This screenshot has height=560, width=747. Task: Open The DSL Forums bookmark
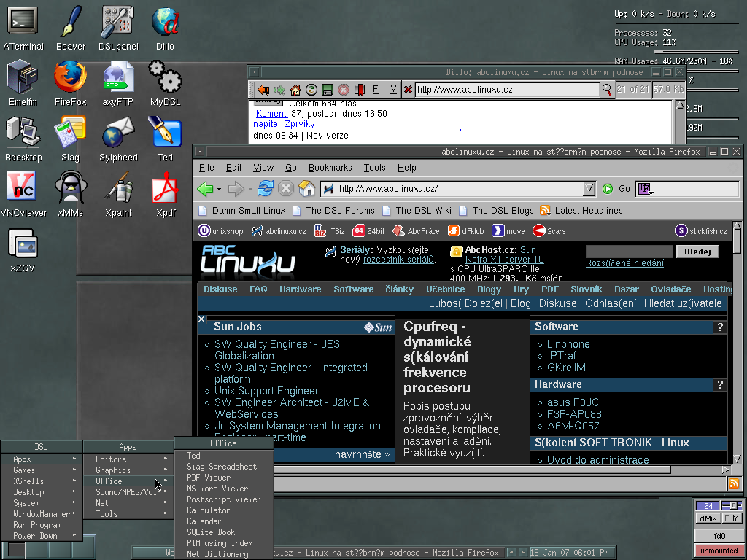(x=334, y=211)
